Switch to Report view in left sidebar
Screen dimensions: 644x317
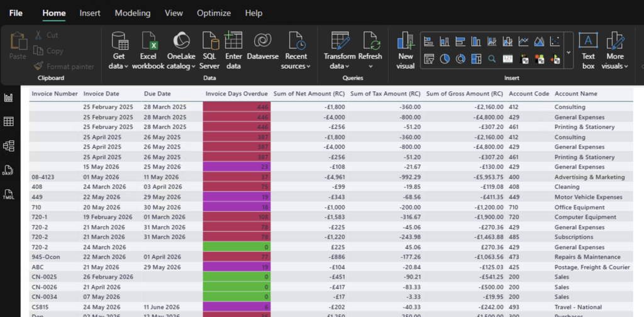[9, 97]
